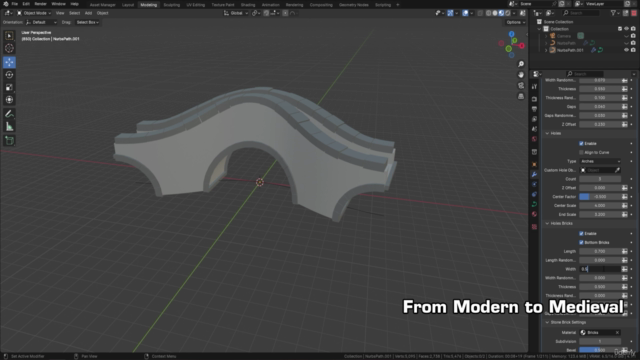Toggle NurbsPath.001 render camera icon
Viewport: 640px width, 360px height.
633,50
